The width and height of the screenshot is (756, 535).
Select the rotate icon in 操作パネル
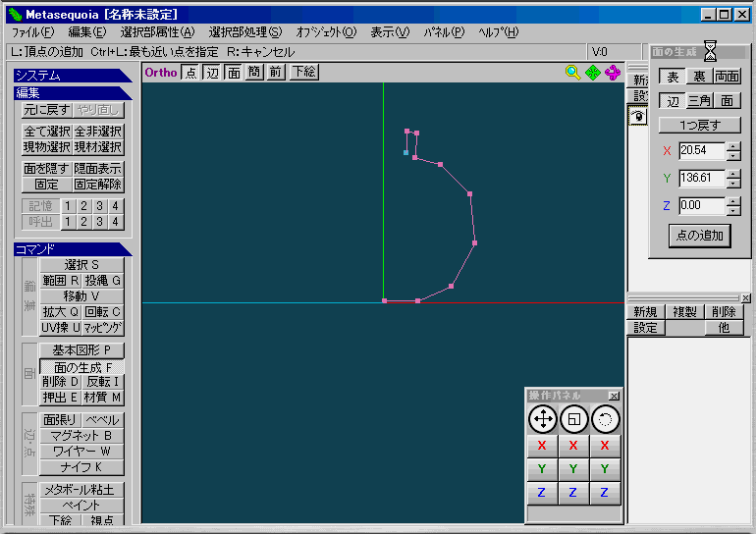pyautogui.click(x=605, y=419)
